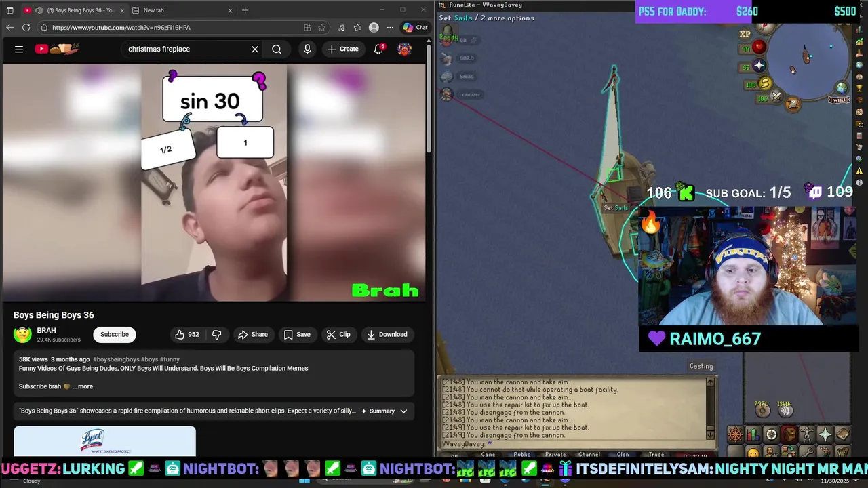
Task: Click the Lysol ad thumbnail
Action: (x=104, y=441)
